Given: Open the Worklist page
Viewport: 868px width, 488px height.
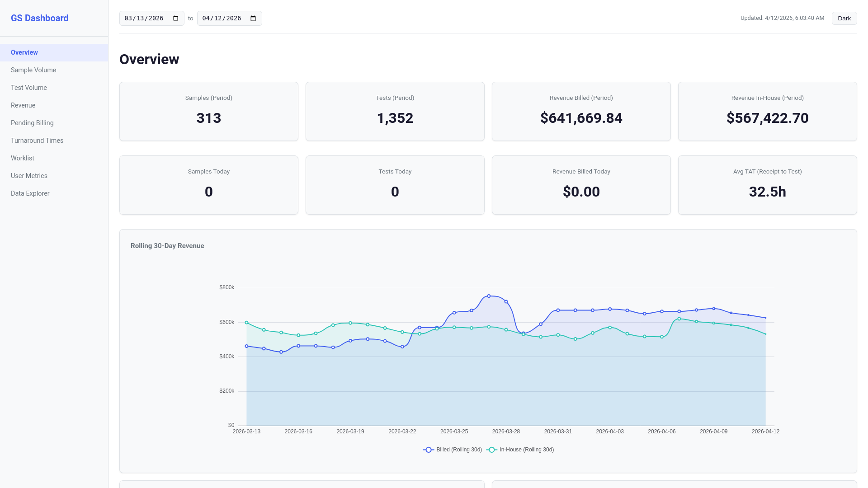Looking at the screenshot, I should click(23, 158).
